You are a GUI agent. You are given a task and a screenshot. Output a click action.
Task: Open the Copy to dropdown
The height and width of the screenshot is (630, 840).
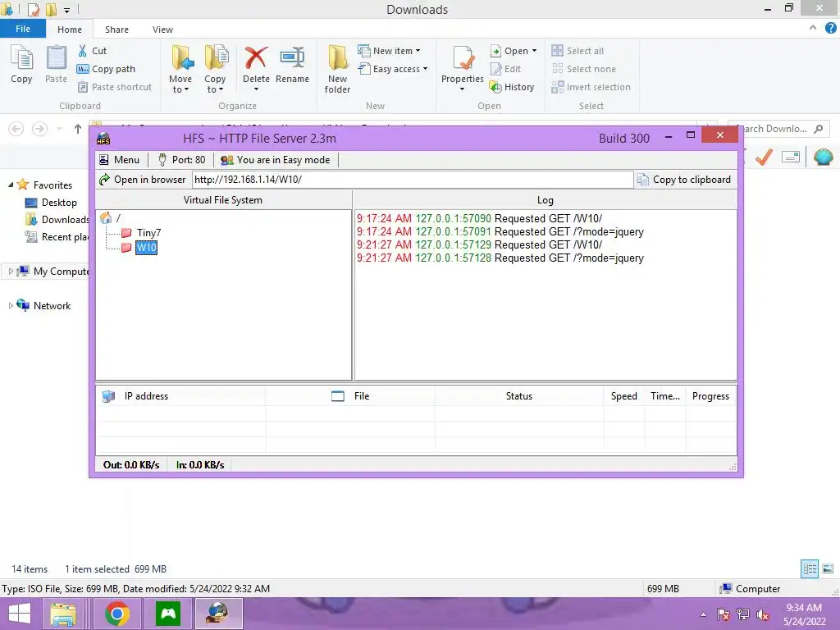tap(215, 84)
